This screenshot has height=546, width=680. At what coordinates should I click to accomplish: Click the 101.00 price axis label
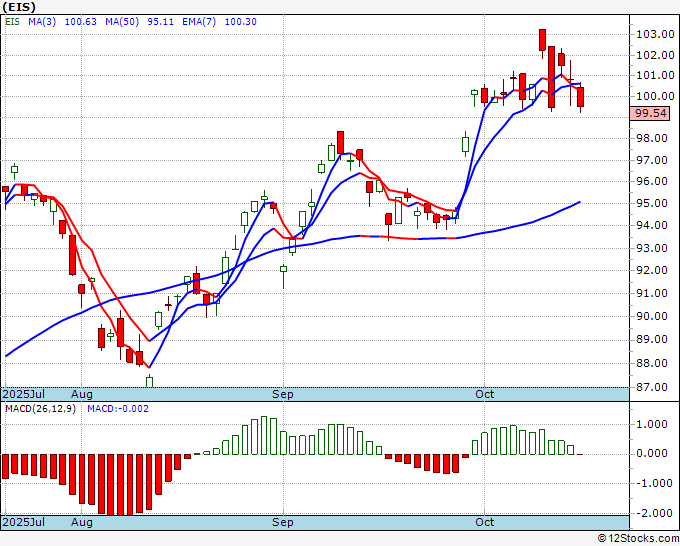[655, 75]
